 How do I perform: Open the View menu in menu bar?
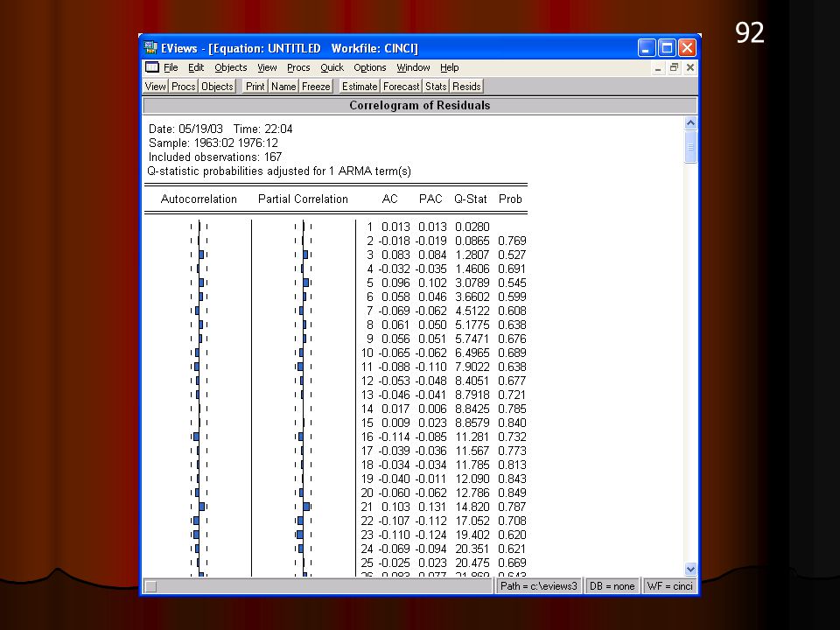coord(267,67)
